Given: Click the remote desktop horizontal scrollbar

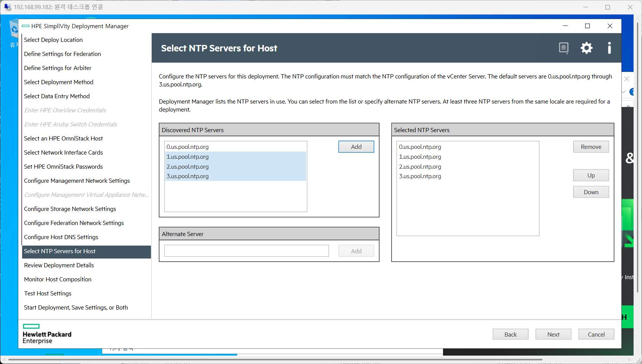Looking at the screenshot, I should pyautogui.click(x=275, y=359).
